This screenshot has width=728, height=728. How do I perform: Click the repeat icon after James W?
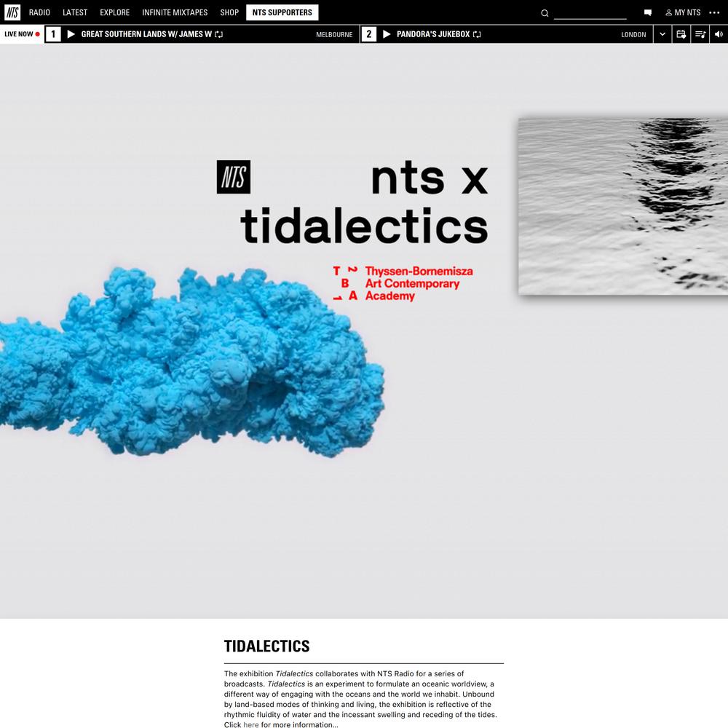219,34
